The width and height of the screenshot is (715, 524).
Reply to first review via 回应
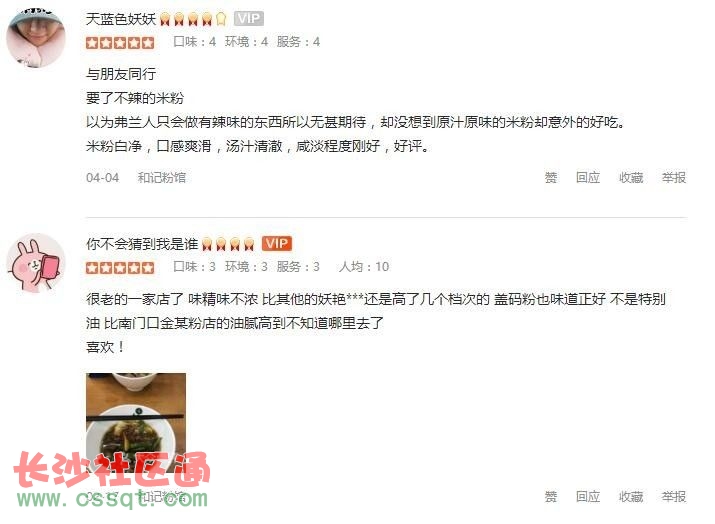tap(588, 177)
